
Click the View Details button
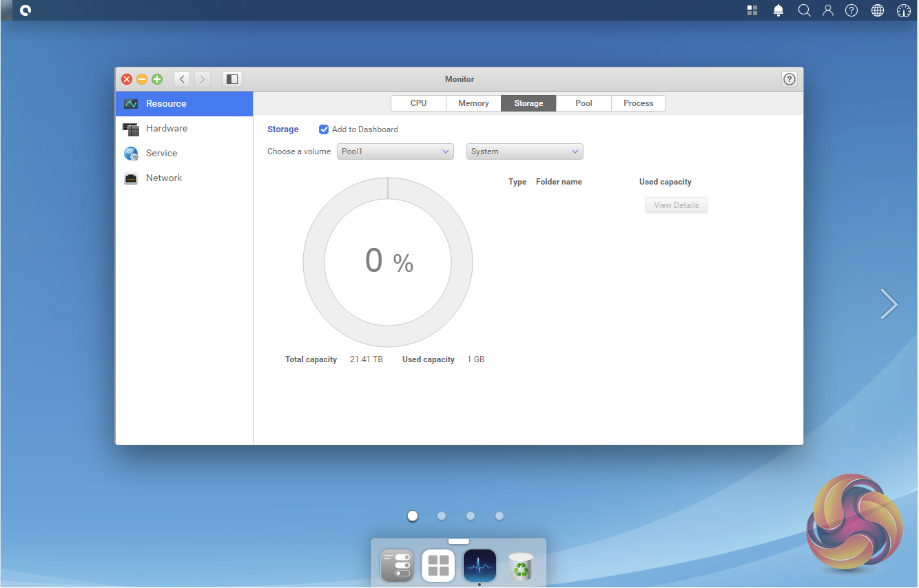(676, 205)
